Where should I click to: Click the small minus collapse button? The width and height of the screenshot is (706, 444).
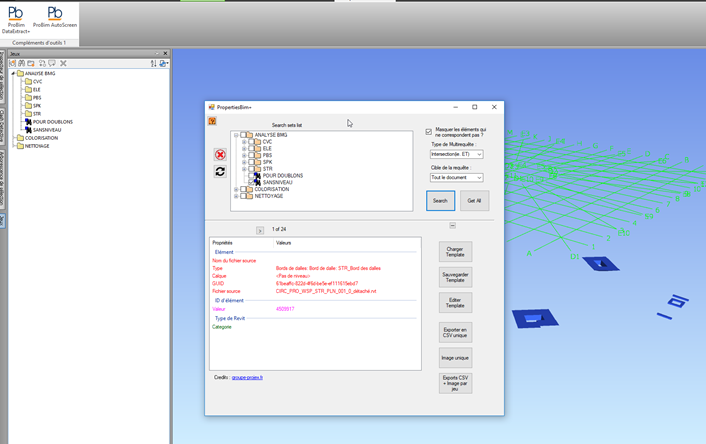[x=453, y=225]
